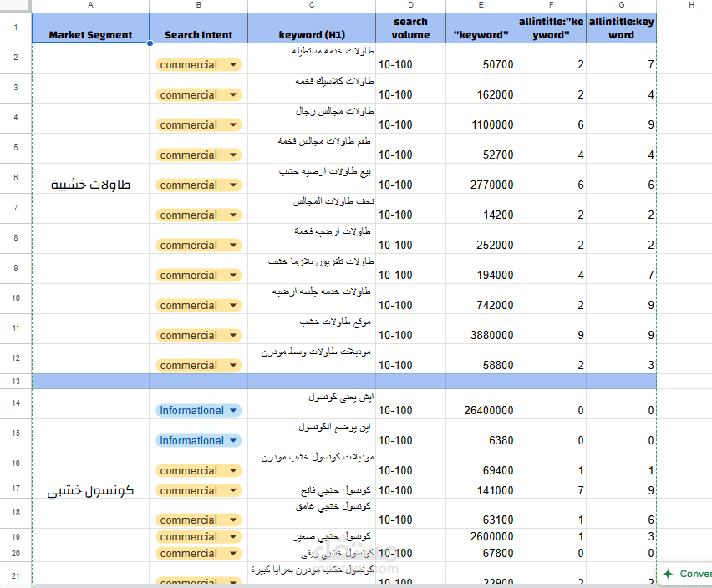Click the "keyword" header cell in column E
The width and height of the screenshot is (712, 588).
(x=481, y=28)
